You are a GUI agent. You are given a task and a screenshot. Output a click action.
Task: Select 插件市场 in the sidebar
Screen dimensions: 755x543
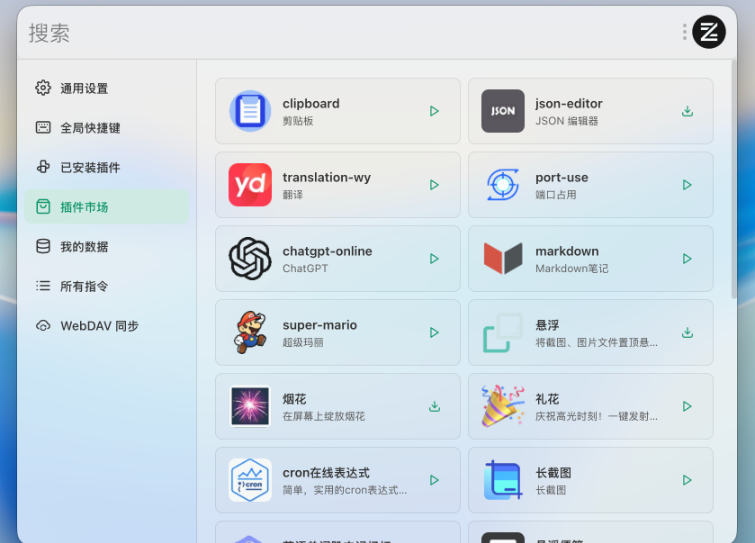(x=106, y=207)
